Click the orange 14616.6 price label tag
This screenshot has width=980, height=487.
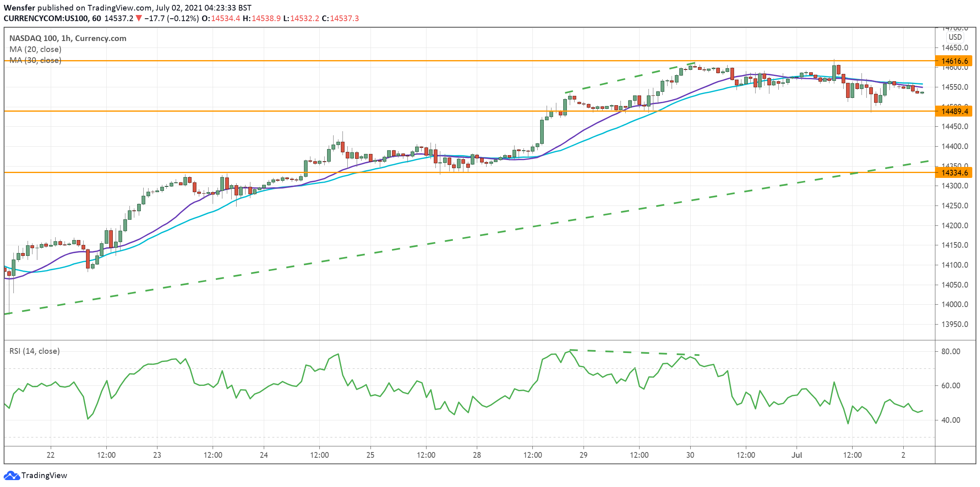pyautogui.click(x=954, y=61)
